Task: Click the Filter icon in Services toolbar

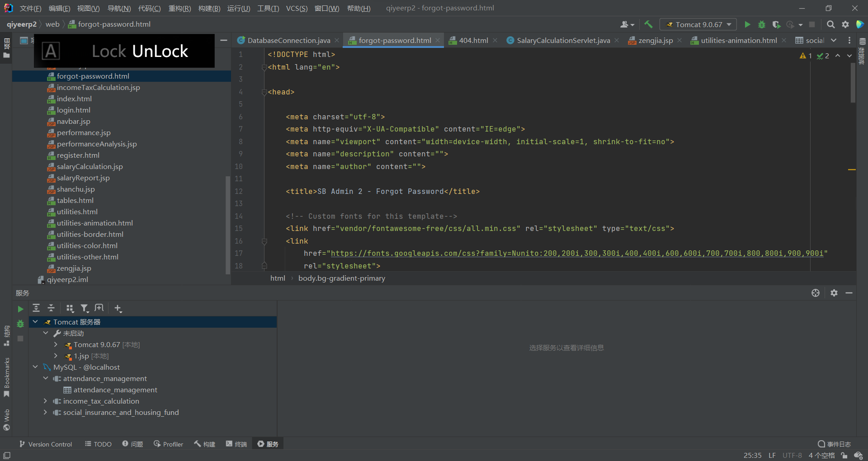Action: pos(84,308)
